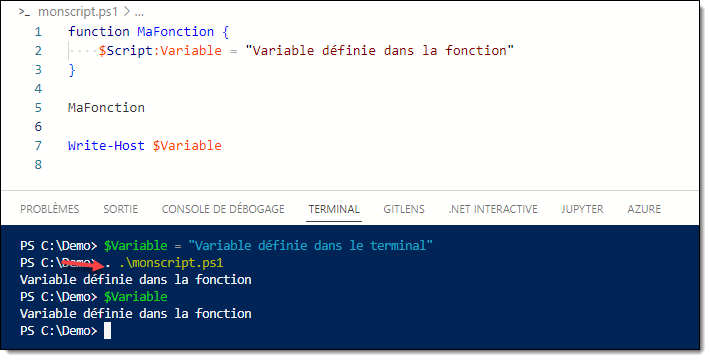Click Write-Host command on line 7
Viewport: 710px width, 360px height.
coord(106,146)
